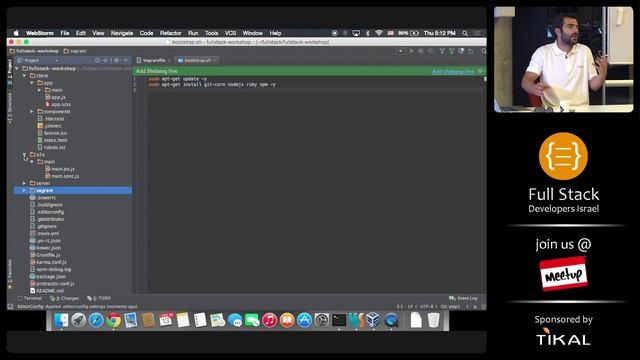The width and height of the screenshot is (640, 360).
Task: Expand the server folder
Action: coord(24,183)
